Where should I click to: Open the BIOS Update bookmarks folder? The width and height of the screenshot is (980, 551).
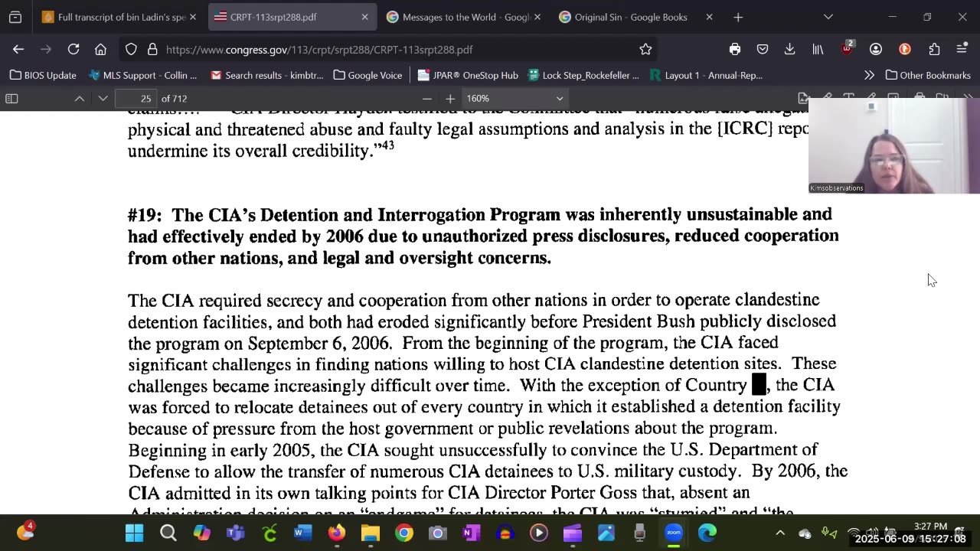[x=43, y=75]
